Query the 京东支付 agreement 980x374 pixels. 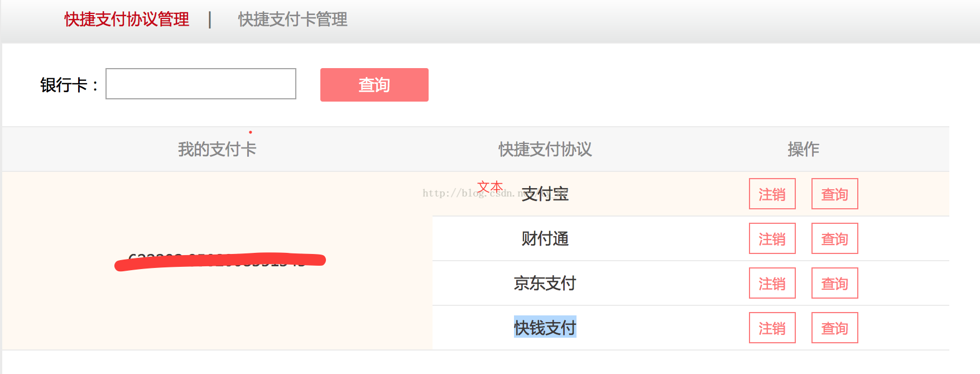point(834,283)
